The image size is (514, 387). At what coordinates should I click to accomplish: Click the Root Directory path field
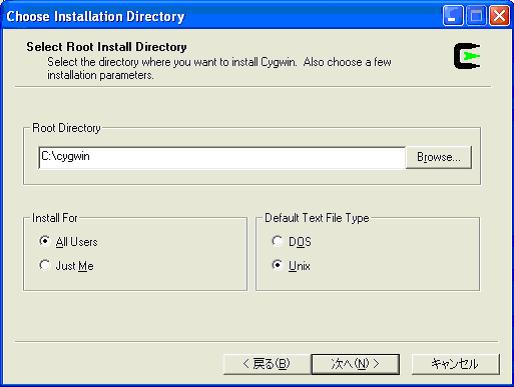(x=222, y=157)
